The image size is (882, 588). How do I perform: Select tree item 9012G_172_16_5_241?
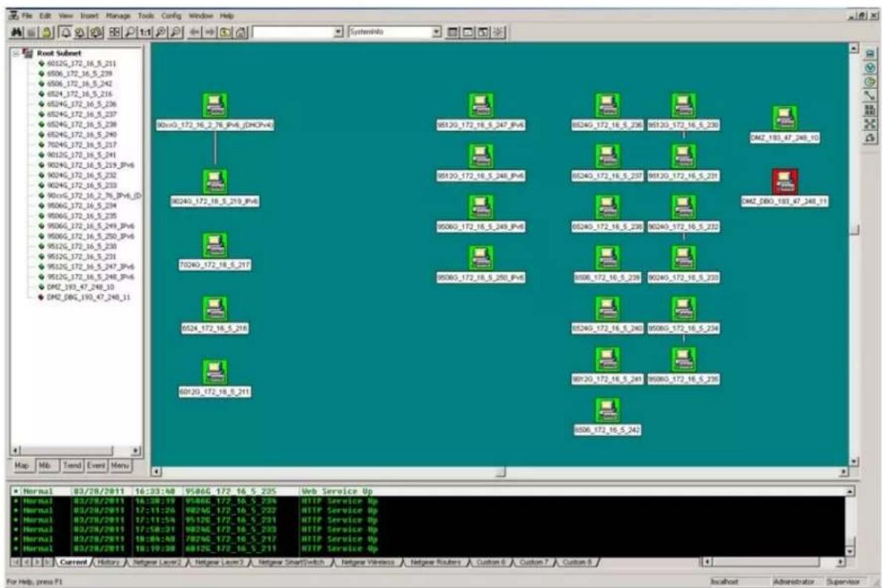pyautogui.click(x=82, y=155)
